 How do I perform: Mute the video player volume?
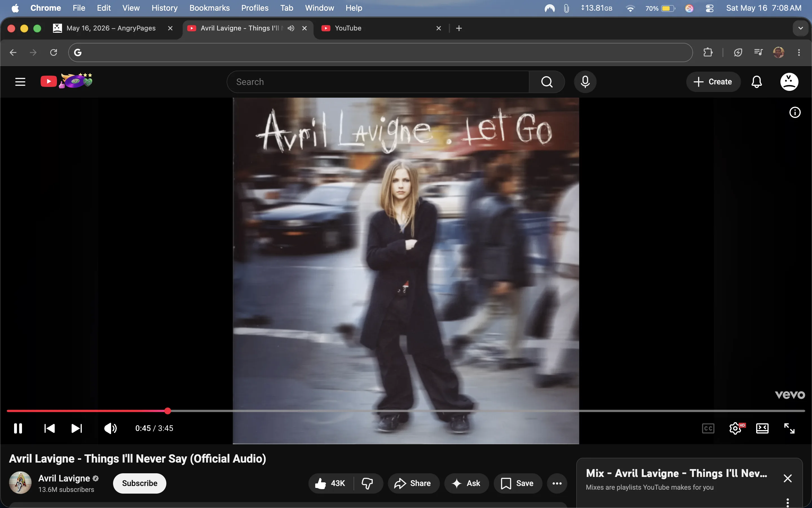(111, 428)
